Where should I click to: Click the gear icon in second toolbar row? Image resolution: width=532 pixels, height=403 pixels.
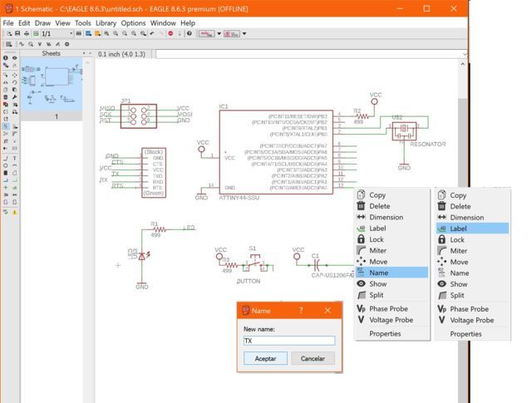(66, 44)
